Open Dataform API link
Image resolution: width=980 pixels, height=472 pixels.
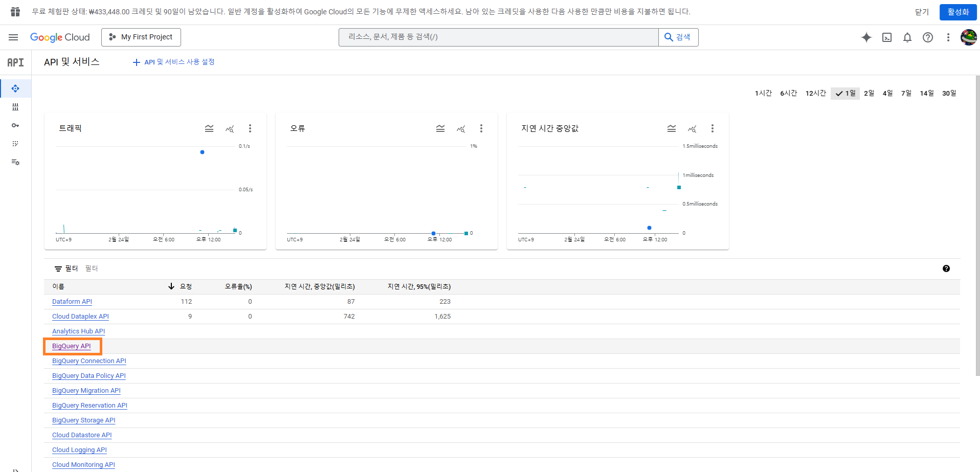72,302
